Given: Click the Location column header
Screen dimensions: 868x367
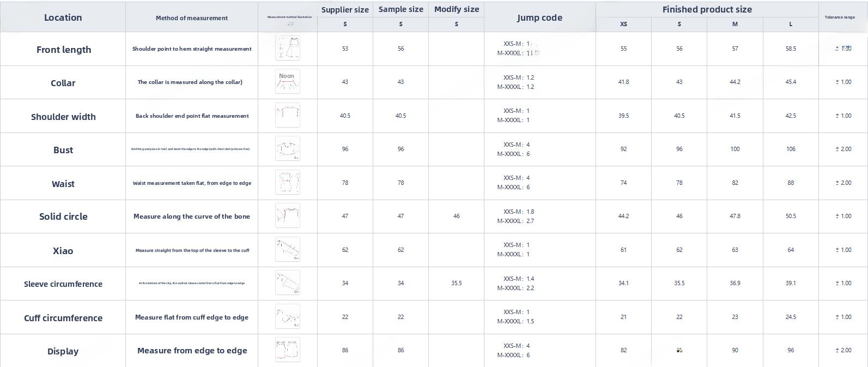Looking at the screenshot, I should (63, 17).
